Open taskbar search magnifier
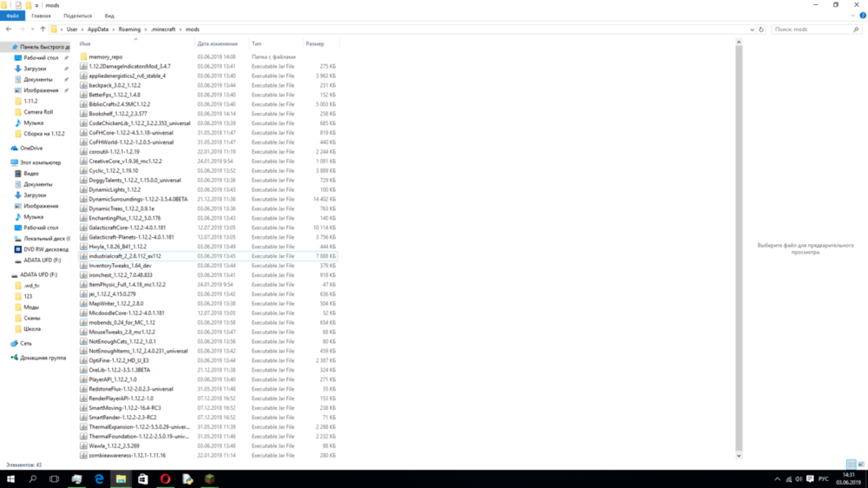Viewport: 868px width, 488px height. coord(32,479)
